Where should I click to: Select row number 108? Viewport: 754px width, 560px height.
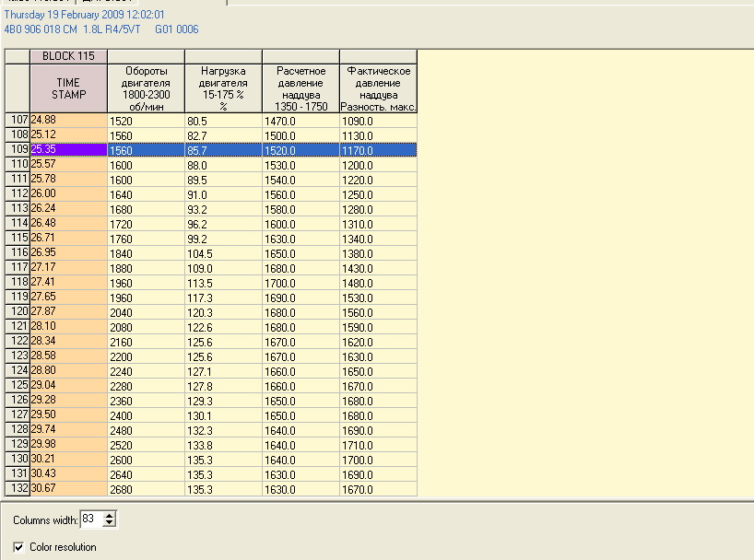tap(18, 135)
